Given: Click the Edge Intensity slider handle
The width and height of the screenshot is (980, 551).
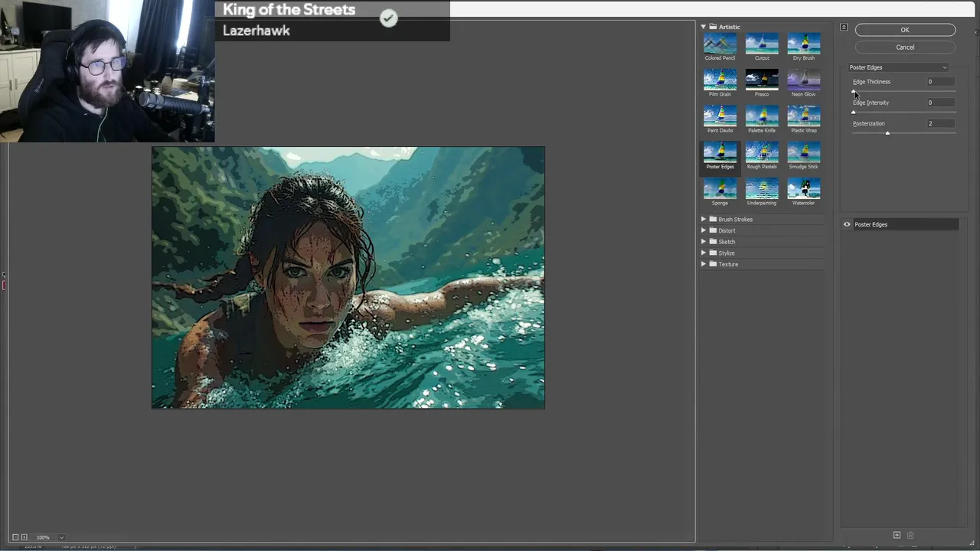Looking at the screenshot, I should click(x=853, y=112).
